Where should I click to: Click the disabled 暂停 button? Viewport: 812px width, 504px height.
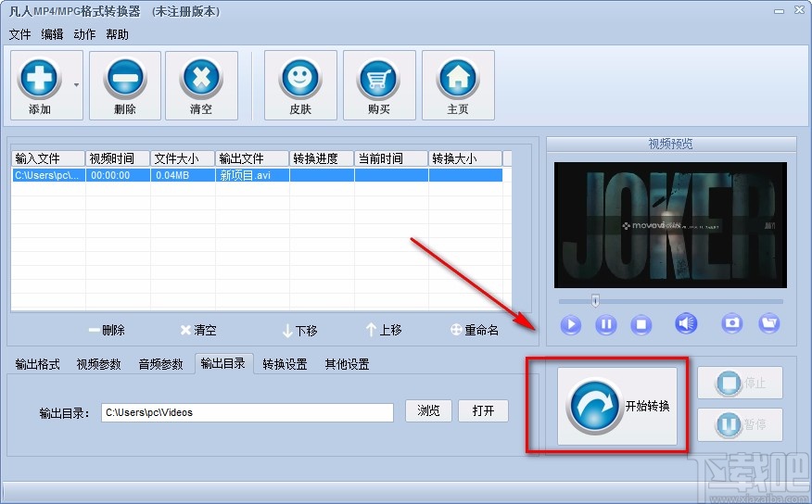[x=740, y=424]
